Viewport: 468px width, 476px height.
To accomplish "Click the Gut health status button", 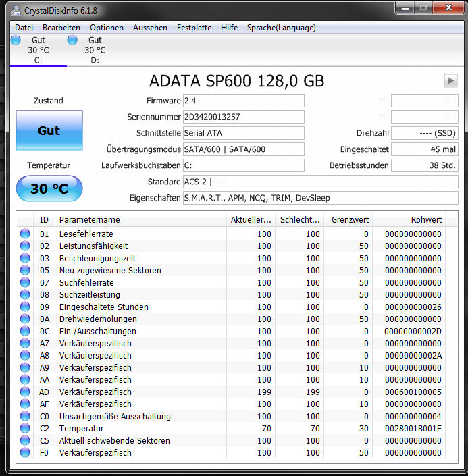I will coord(49,130).
